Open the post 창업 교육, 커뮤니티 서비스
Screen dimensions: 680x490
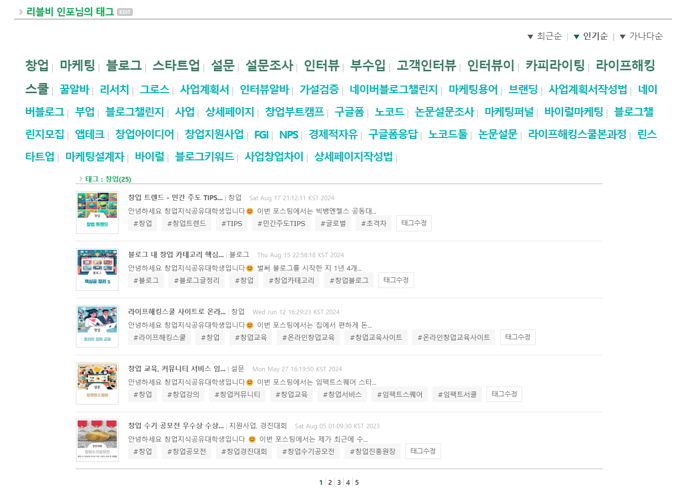(177, 369)
